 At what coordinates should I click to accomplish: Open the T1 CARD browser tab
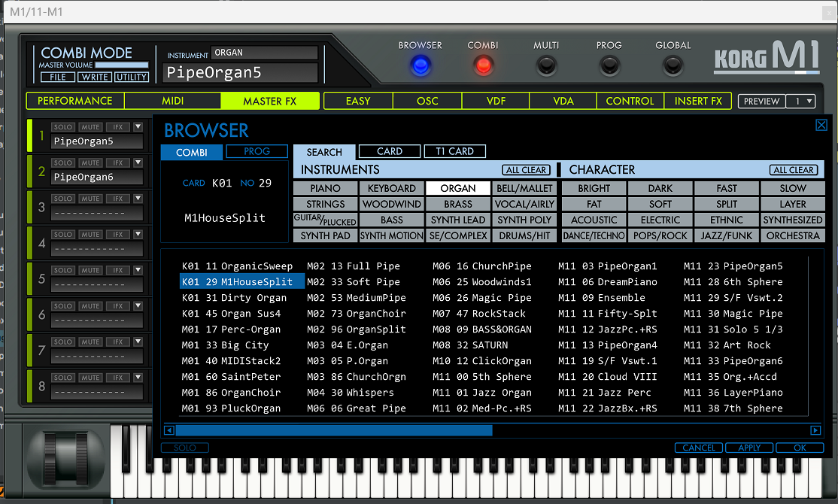pyautogui.click(x=455, y=151)
